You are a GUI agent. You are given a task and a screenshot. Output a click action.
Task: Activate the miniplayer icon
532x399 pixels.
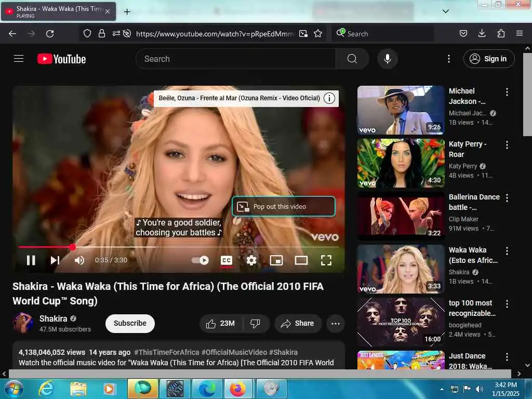pyautogui.click(x=276, y=260)
